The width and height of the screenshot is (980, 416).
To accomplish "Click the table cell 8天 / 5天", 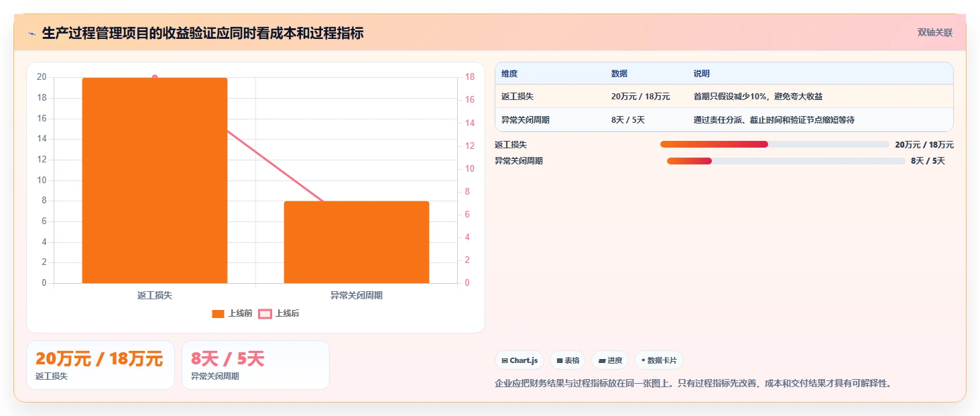I will click(628, 120).
